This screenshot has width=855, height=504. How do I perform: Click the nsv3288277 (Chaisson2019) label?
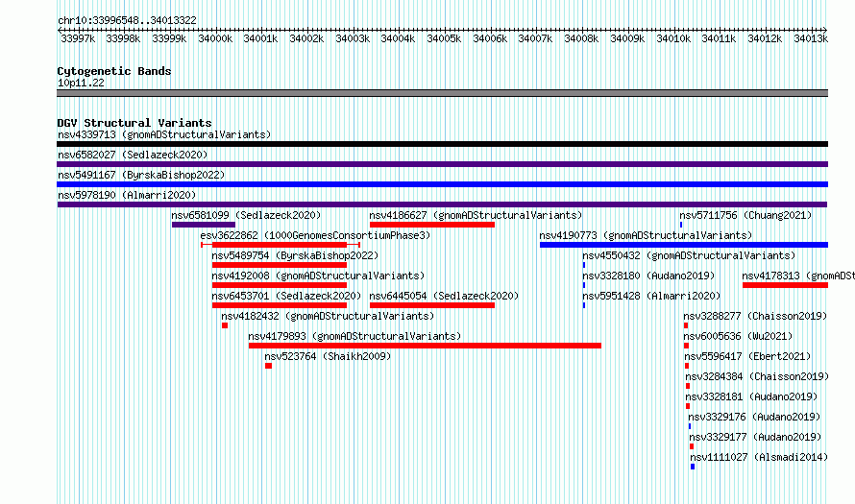tap(755, 316)
